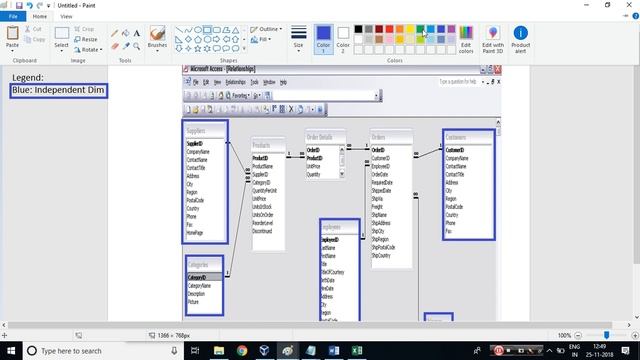Select the Eraser tool
The image size is (640, 360).
coord(115,46)
